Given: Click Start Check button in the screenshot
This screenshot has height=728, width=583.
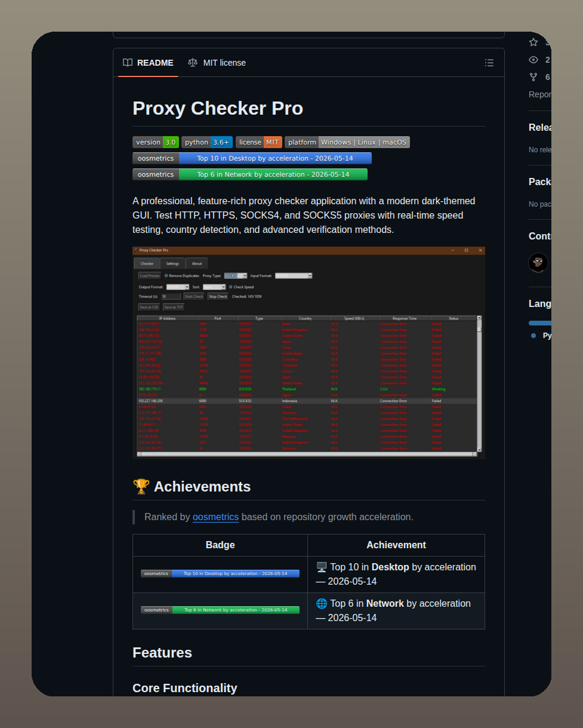Looking at the screenshot, I should click(x=194, y=296).
